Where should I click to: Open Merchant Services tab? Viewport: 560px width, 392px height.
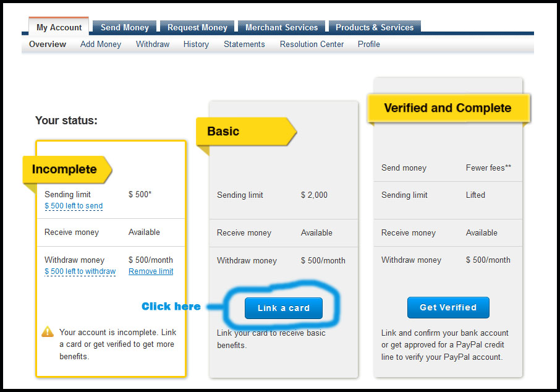coord(281,27)
